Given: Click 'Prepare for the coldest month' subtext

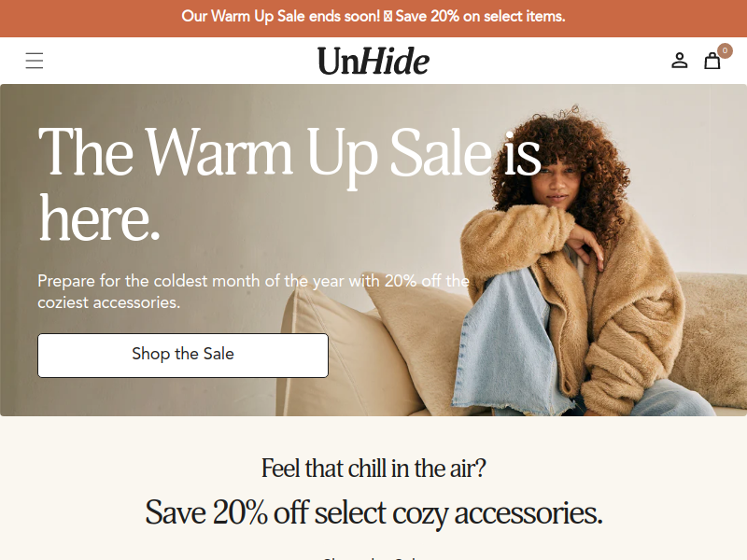Looking at the screenshot, I should click(253, 281).
